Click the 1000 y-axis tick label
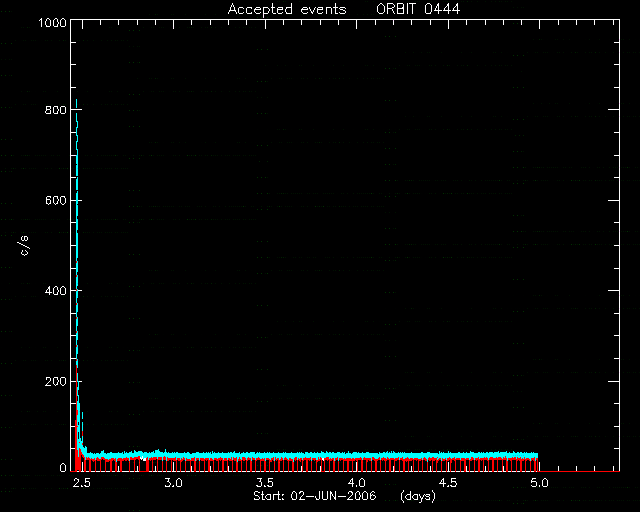The image size is (640, 512). 52,22
